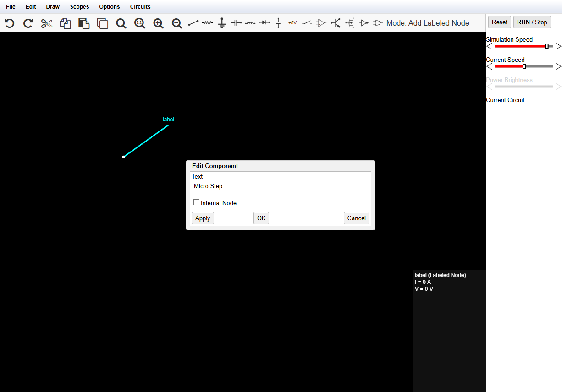Viewport: 562px width, 392px height.
Task: Select the Diode tool icon
Action: click(x=264, y=22)
